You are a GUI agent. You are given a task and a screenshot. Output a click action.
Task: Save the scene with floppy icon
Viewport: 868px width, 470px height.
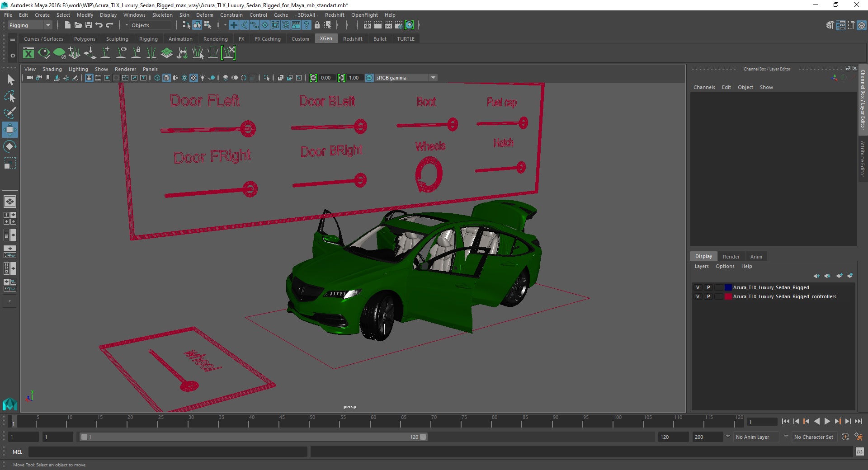pyautogui.click(x=89, y=25)
